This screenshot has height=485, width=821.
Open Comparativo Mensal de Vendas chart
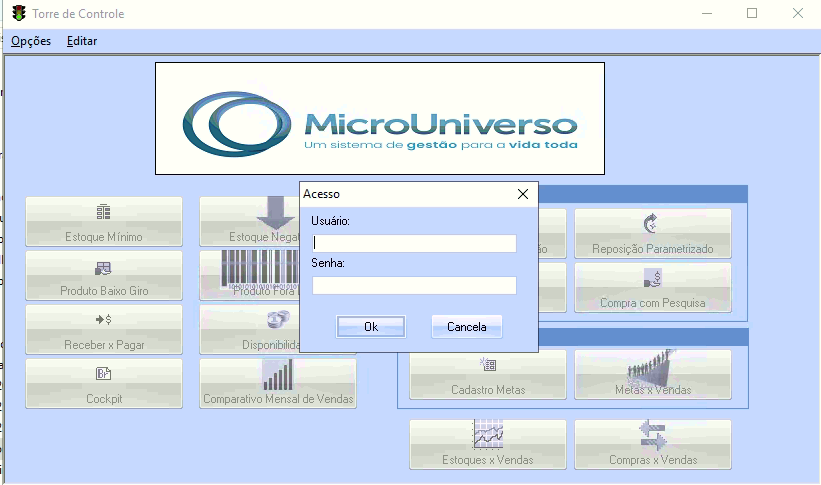pos(278,383)
